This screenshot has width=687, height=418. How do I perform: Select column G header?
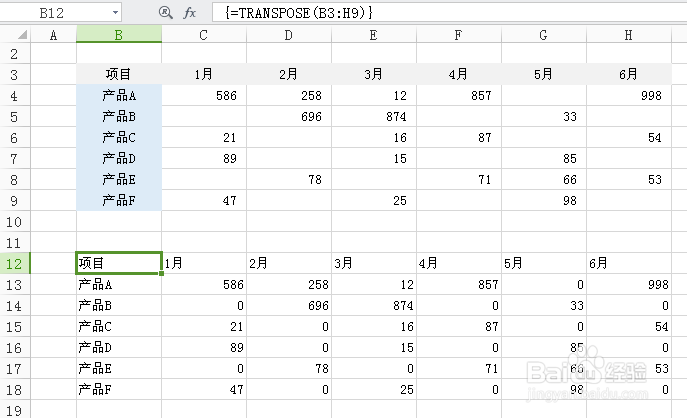[x=544, y=35]
